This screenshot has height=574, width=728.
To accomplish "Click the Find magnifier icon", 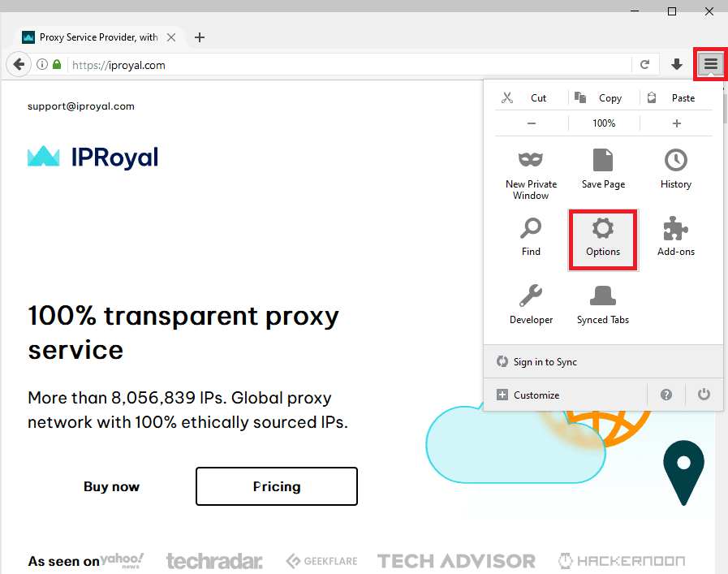I will coord(531,228).
